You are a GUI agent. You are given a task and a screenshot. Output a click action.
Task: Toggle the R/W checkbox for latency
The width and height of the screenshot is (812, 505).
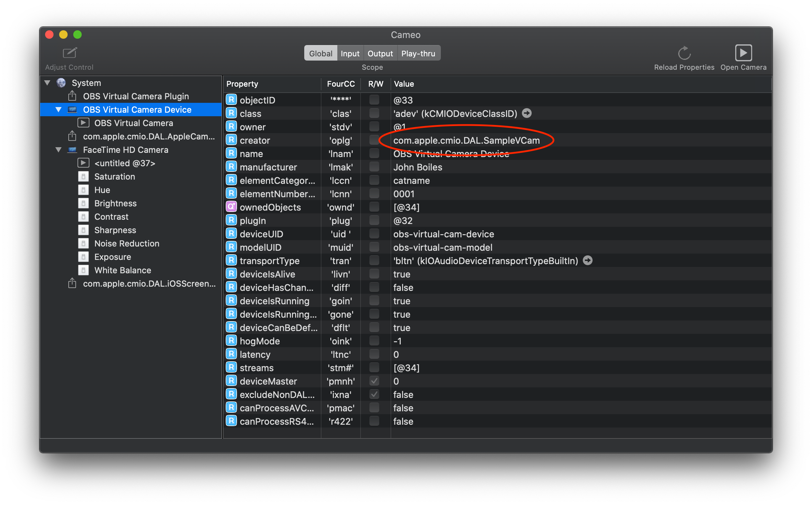coord(374,354)
